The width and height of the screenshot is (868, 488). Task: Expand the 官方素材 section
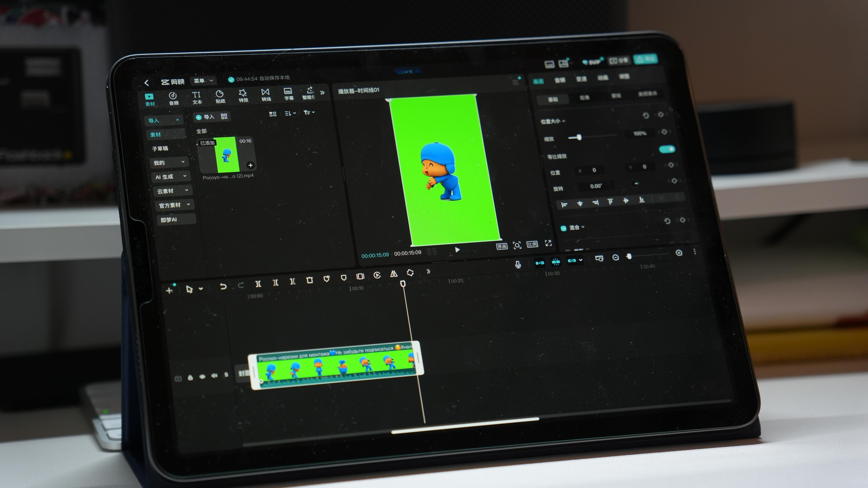click(175, 205)
